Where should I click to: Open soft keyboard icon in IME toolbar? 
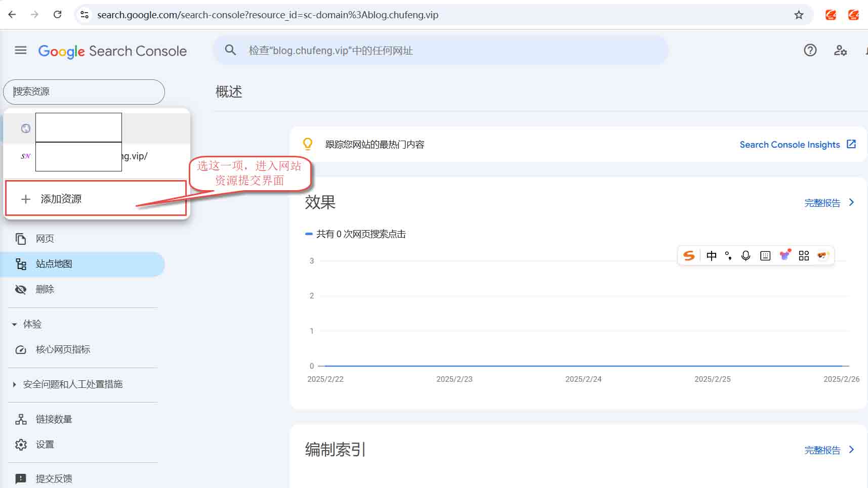[x=765, y=255]
